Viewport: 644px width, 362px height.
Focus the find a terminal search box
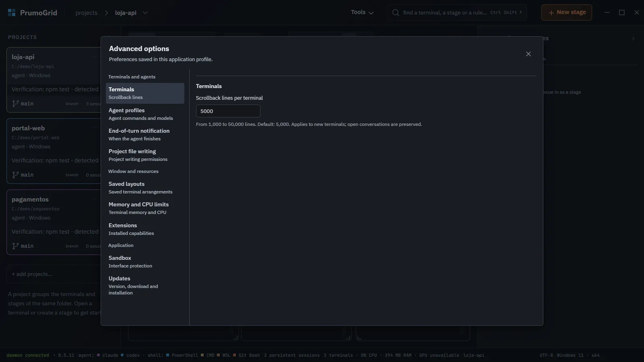pos(457,12)
